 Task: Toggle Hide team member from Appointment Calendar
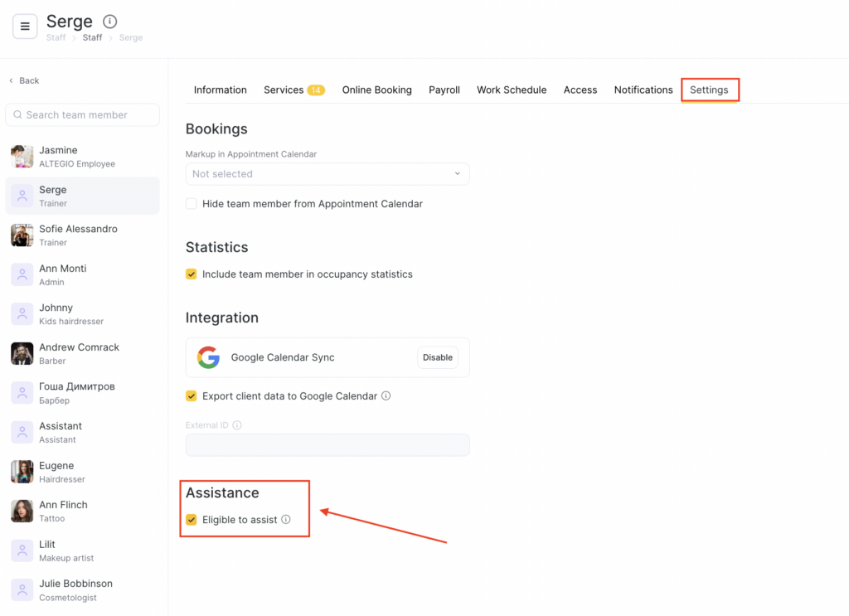[x=192, y=204]
